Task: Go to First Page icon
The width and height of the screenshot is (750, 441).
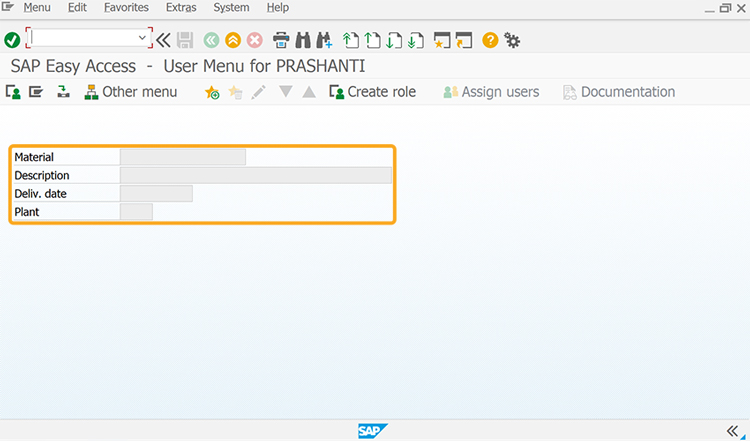Action: tap(351, 40)
